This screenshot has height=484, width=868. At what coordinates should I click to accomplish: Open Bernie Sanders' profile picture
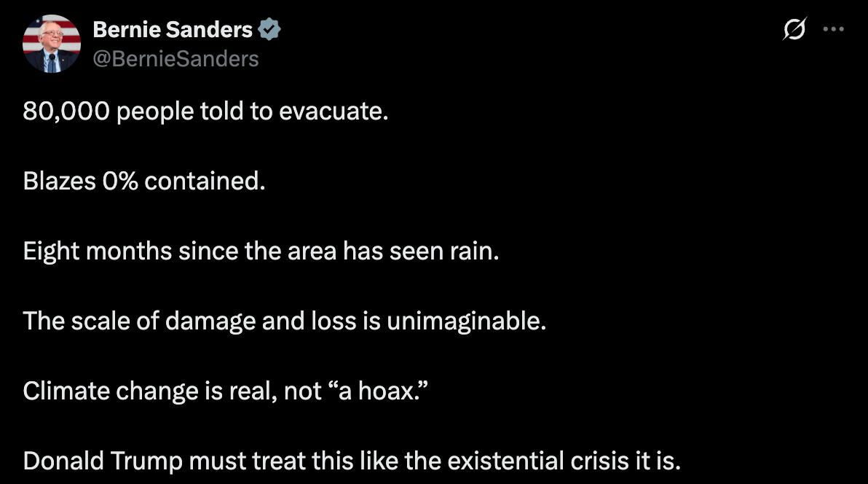click(51, 44)
